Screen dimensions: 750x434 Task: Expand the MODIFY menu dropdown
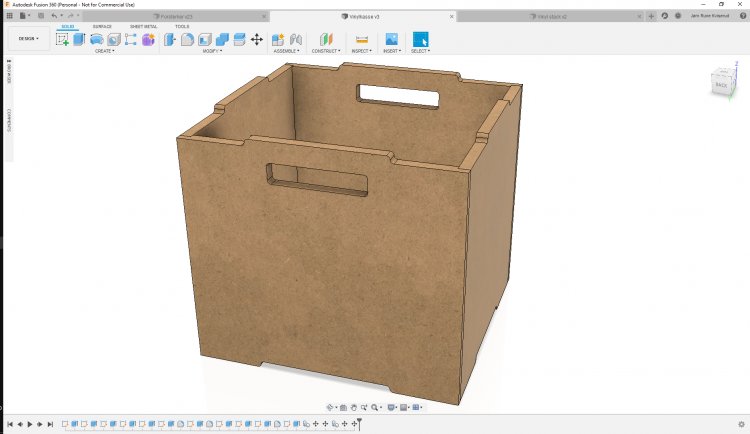coord(212,51)
